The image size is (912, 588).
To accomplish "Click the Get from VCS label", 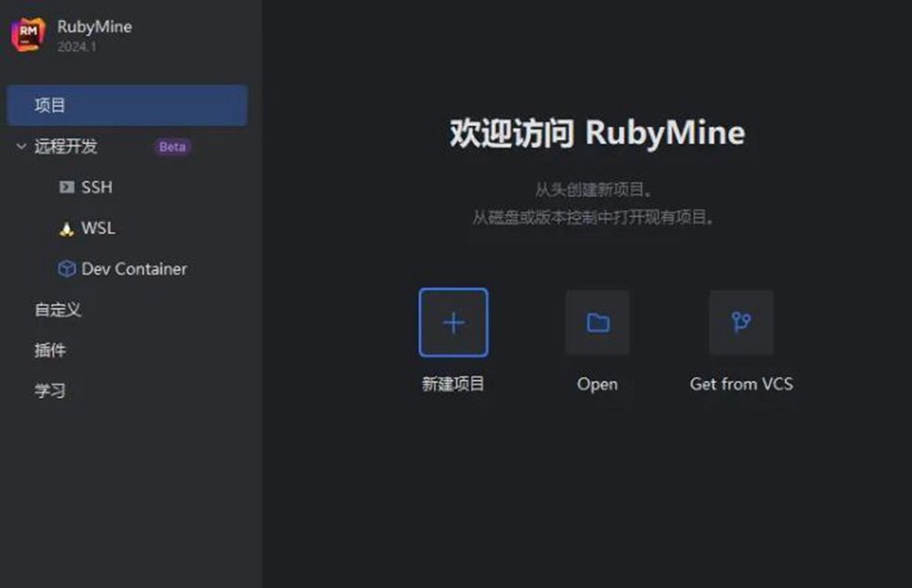I will click(741, 384).
